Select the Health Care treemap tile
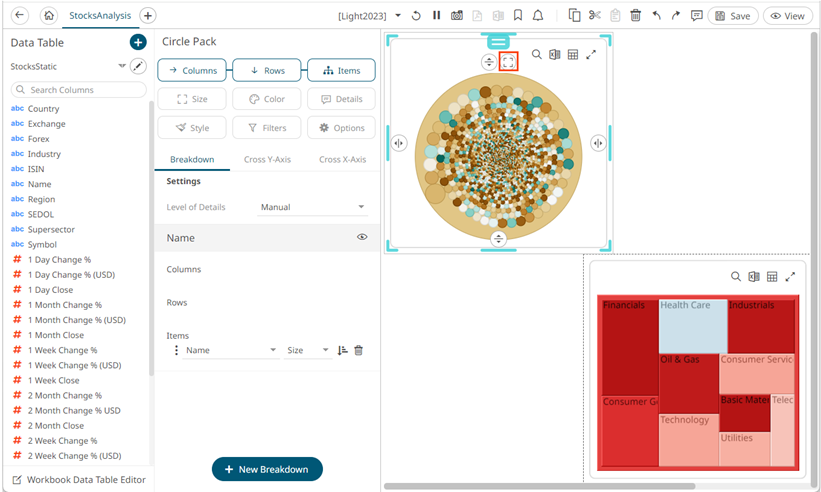 coord(692,325)
